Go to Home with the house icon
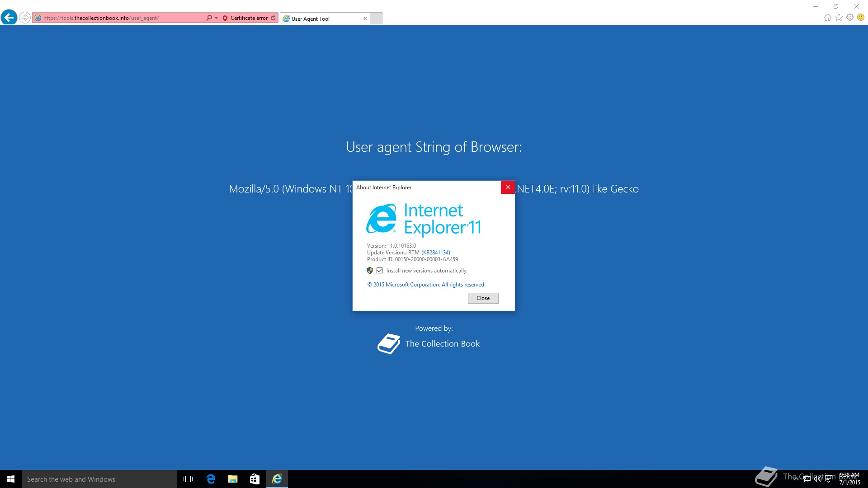Viewport: 868px width, 488px height. pos(827,18)
